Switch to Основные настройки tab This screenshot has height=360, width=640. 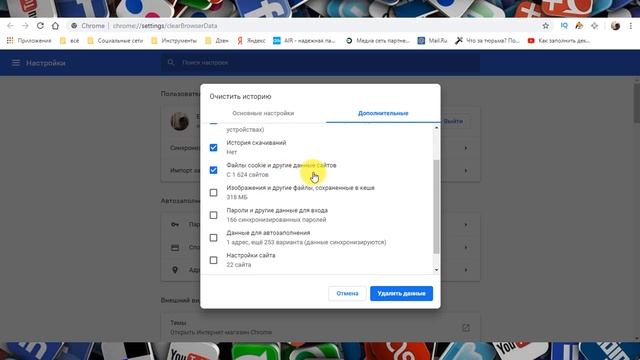pyautogui.click(x=263, y=113)
